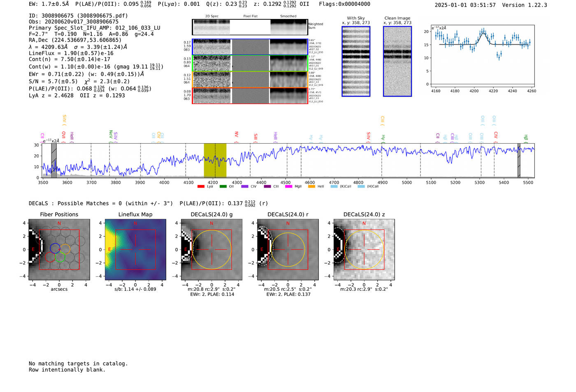This screenshot has height=392, width=576.
Task: Click the EWr: 2, PLAE: 0.137 caption
Action: pyautogui.click(x=288, y=294)
